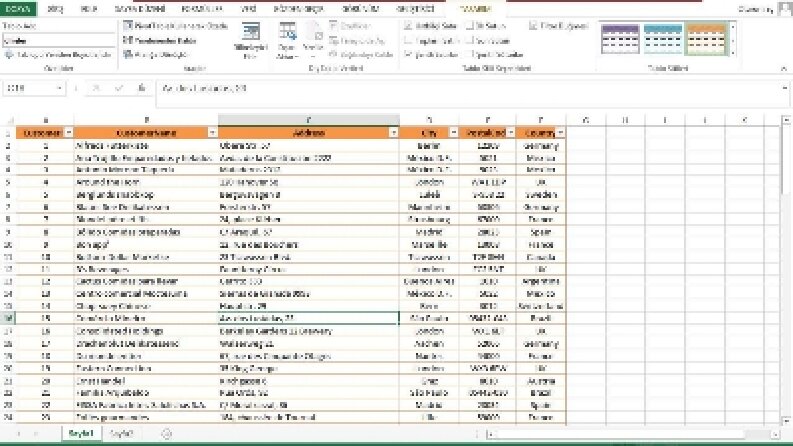Viewport: 793px width, 446px height.
Task: Open the PostalCode filter dropdown
Action: [511, 133]
